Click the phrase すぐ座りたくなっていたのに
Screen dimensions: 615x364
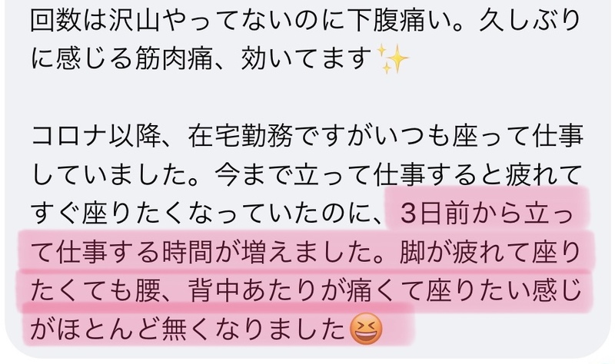[201, 214]
